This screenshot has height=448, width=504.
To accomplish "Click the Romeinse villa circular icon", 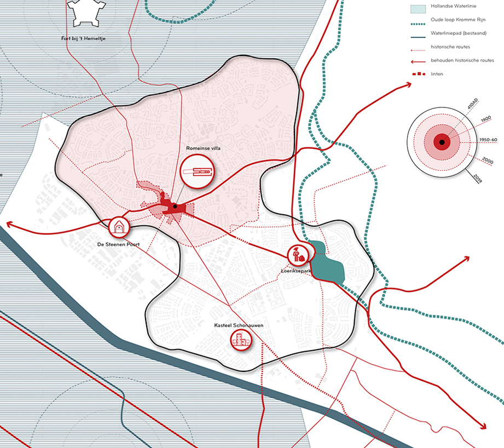I will [198, 172].
